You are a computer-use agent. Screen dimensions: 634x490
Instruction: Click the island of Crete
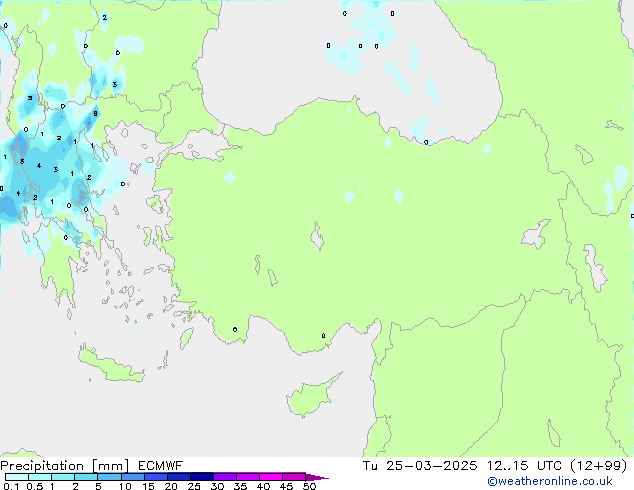(111, 364)
